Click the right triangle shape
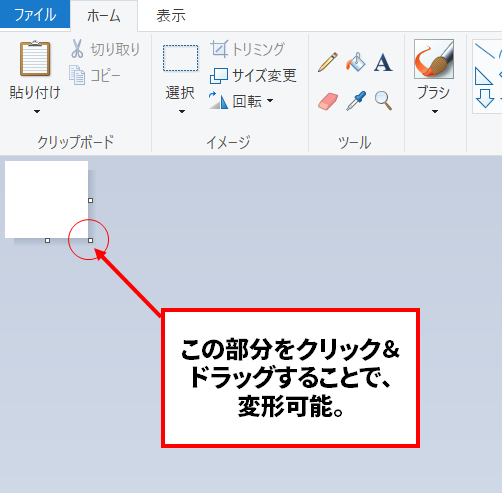The image size is (502, 493). click(483, 76)
